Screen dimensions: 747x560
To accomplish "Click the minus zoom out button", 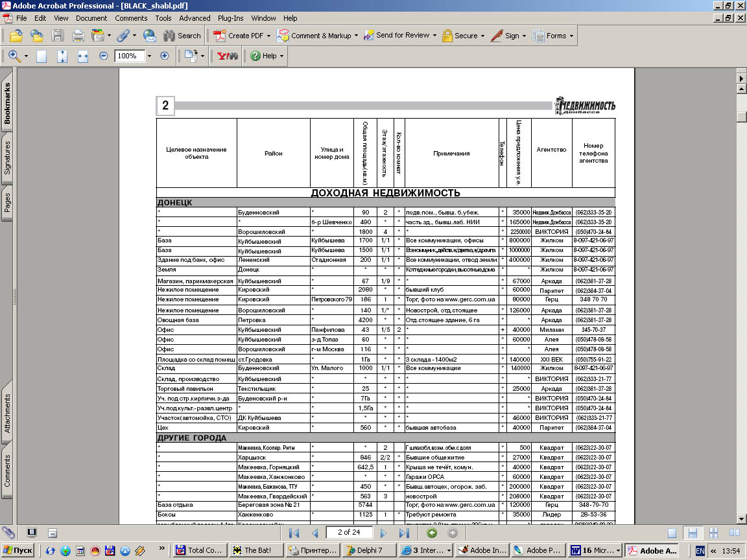I will pyautogui.click(x=103, y=56).
